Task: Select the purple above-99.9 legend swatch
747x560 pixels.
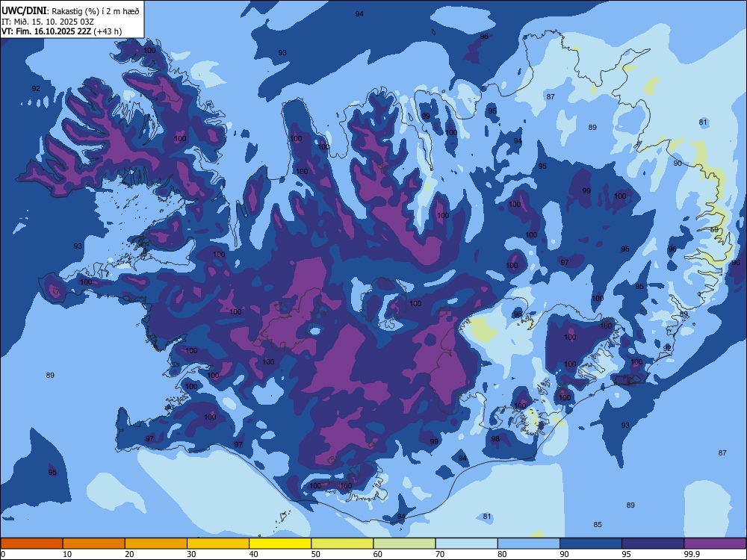Action: (715, 544)
